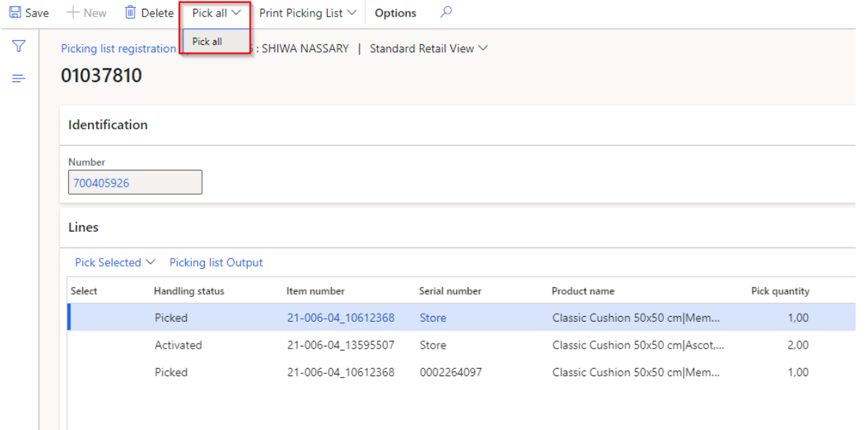Select the row with Activated handling status
Viewport: 868px width, 430px height.
pyautogui.click(x=178, y=345)
